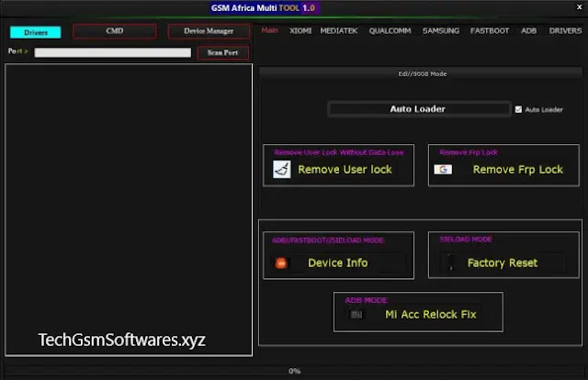Toggle the Auto Loader checkbox

click(x=518, y=109)
